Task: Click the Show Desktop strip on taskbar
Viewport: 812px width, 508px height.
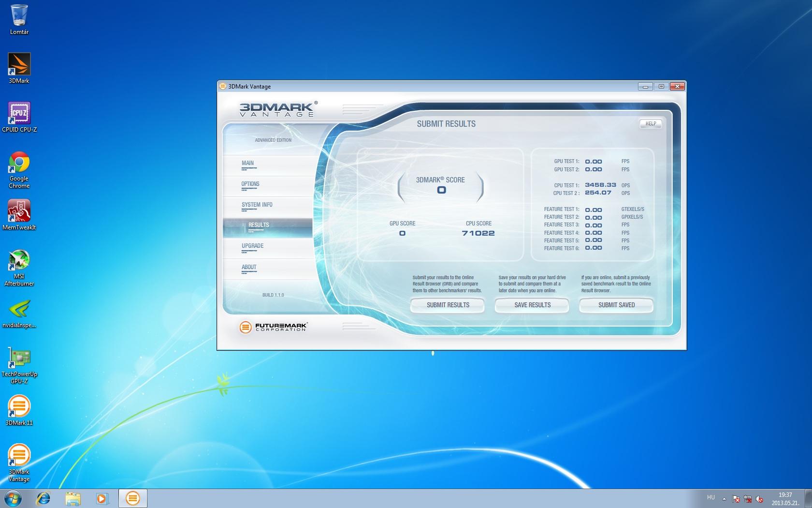Action: click(808, 498)
